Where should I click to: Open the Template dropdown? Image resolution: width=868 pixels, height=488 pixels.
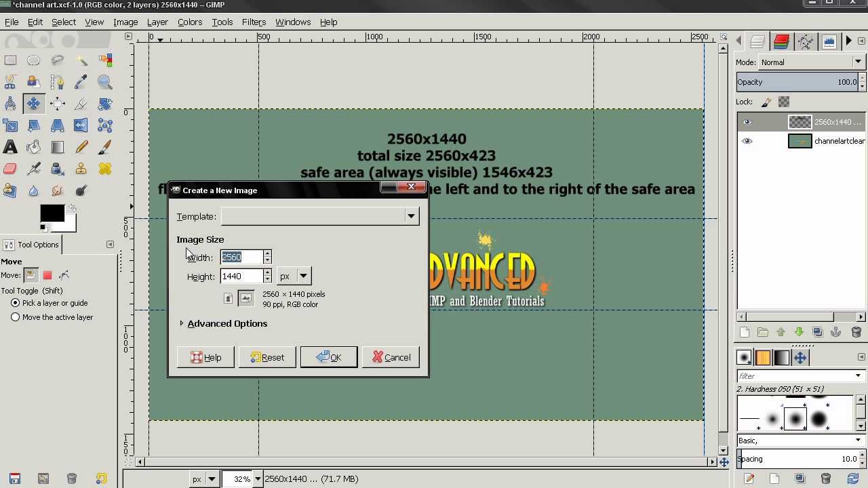click(x=320, y=216)
